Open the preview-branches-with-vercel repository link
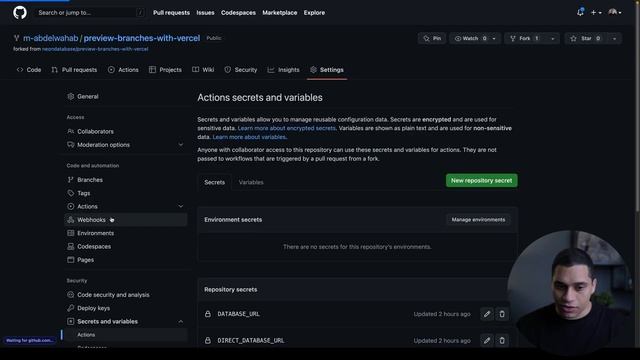The image size is (640, 360). [x=142, y=38]
